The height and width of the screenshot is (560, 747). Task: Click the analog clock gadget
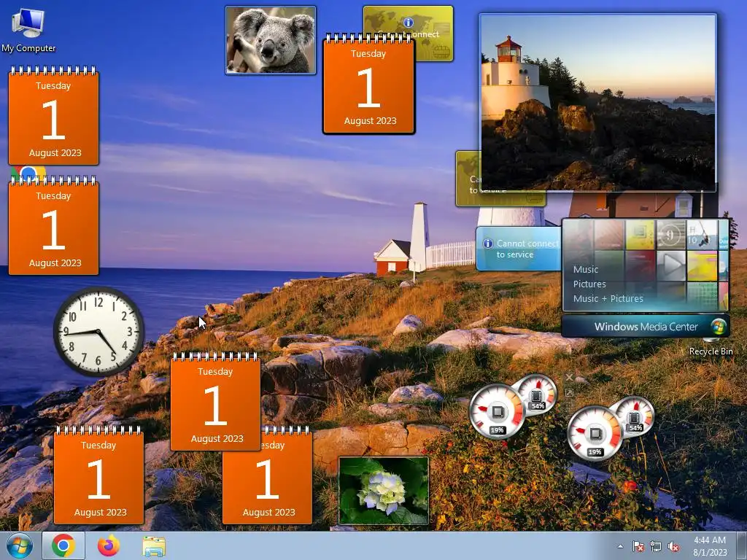point(98,332)
